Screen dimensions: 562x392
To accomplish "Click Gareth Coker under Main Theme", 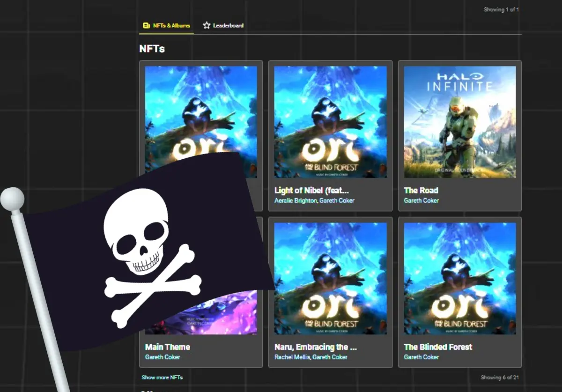I will [x=163, y=357].
